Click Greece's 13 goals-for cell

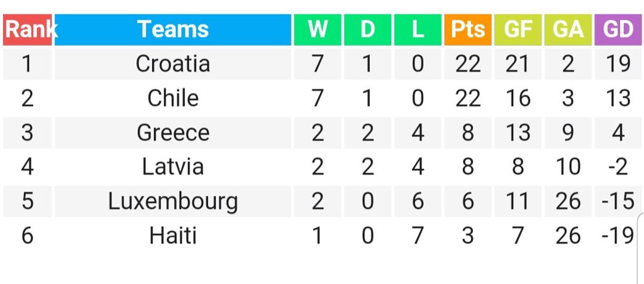(x=518, y=133)
